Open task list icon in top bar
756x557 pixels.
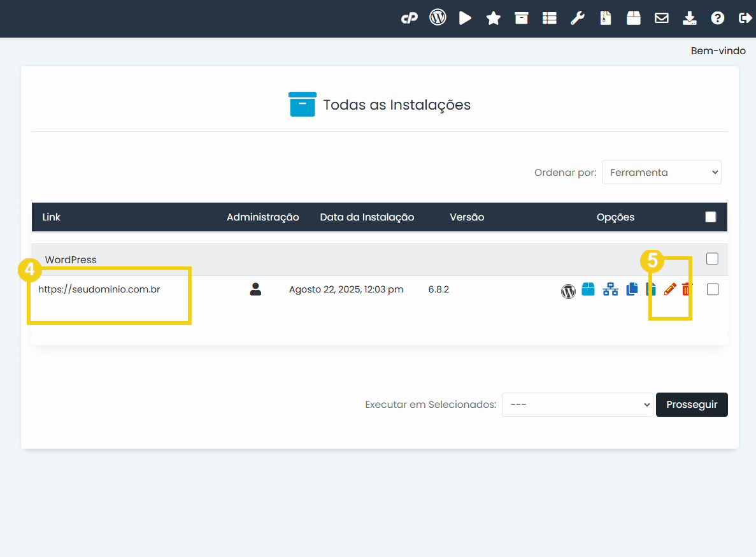click(550, 18)
